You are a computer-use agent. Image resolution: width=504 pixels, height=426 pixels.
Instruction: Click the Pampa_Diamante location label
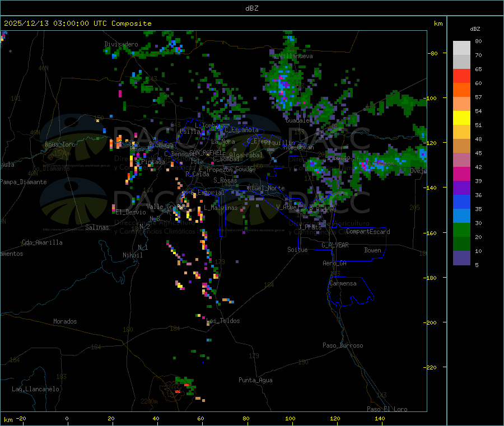[x=23, y=182]
